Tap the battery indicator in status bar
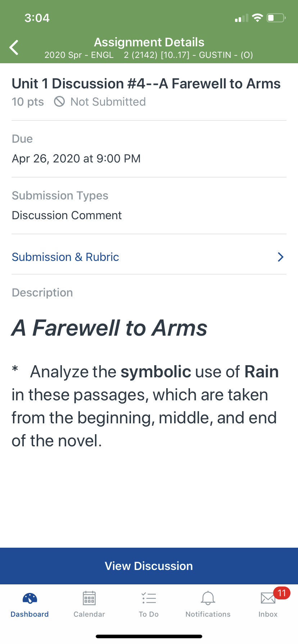Image resolution: width=298 pixels, height=644 pixels. [276, 18]
